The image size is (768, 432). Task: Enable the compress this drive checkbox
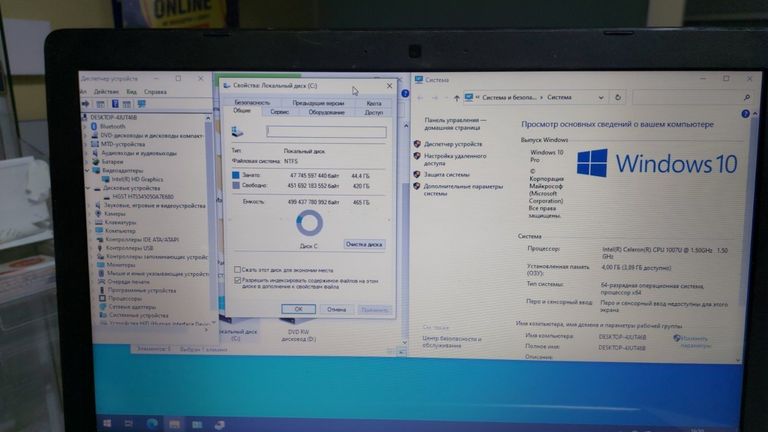(238, 270)
